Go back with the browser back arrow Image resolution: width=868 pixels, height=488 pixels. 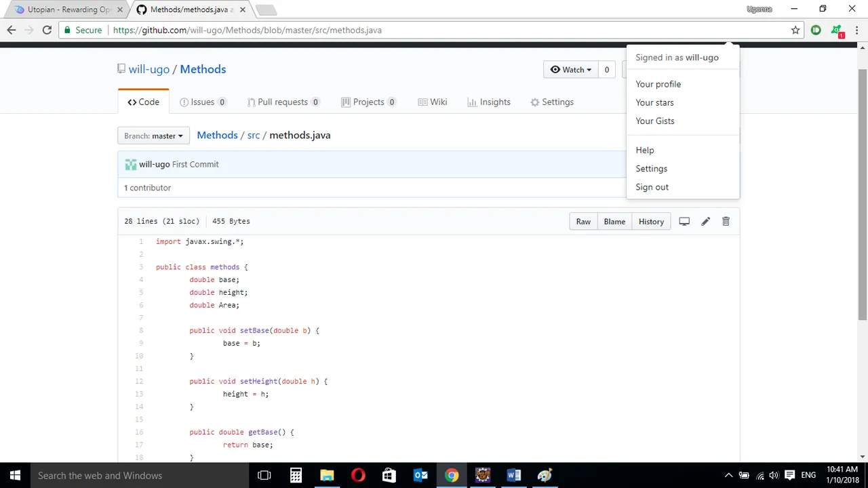pyautogui.click(x=11, y=30)
